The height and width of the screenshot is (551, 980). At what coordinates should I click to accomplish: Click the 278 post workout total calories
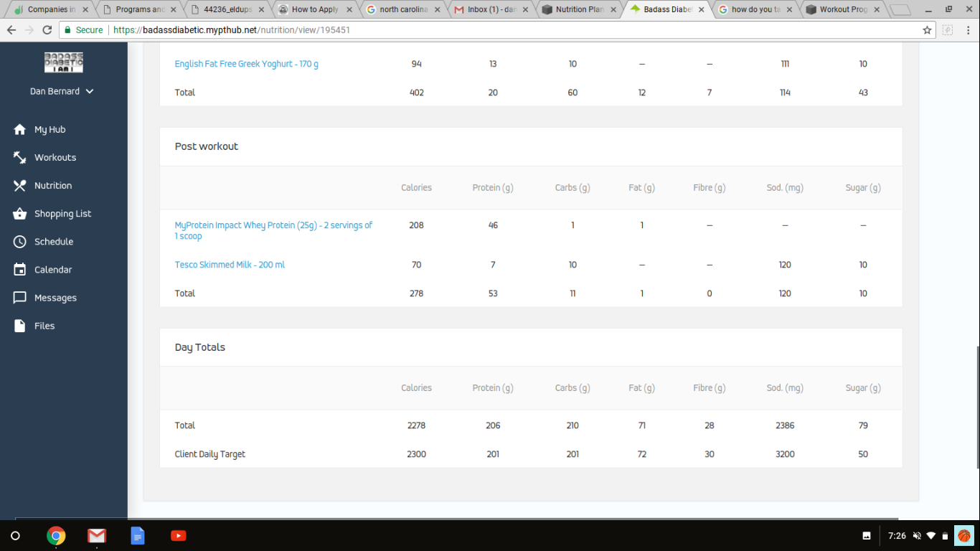[x=416, y=293]
